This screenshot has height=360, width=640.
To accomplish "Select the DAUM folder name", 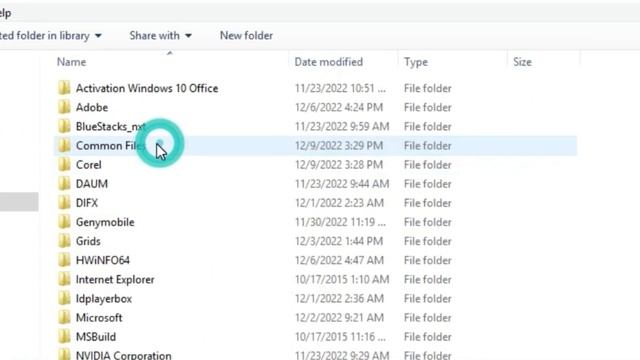I will (92, 184).
